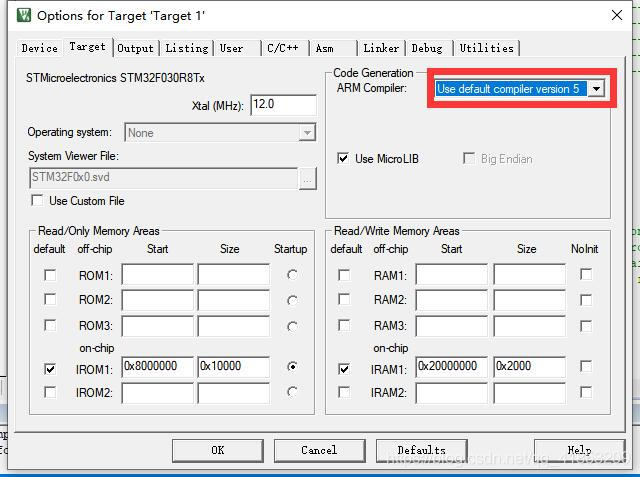Click the System Viewer File field
Screen dimensions: 640x477
click(164, 178)
